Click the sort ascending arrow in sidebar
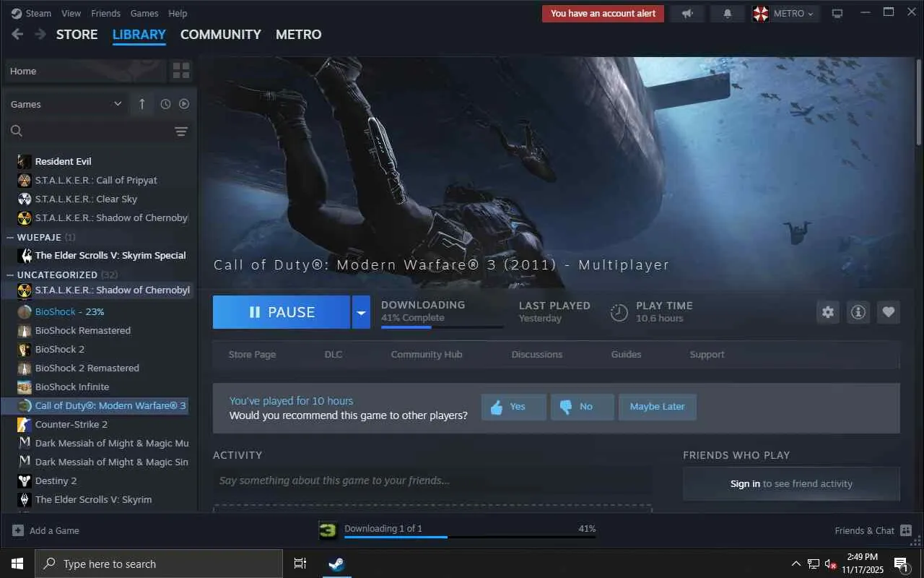 [141, 104]
